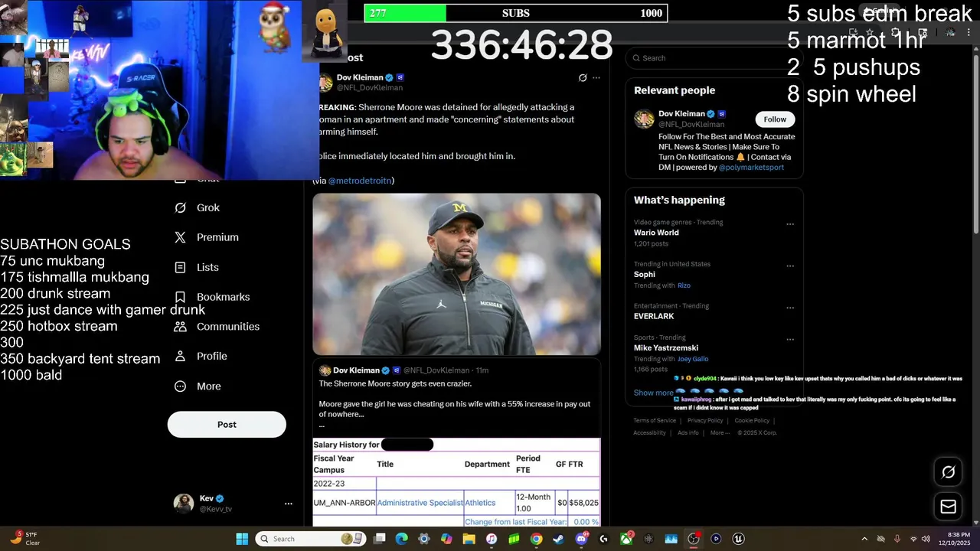Open Apple Music from the taskbar
The image size is (980, 551).
(x=492, y=539)
